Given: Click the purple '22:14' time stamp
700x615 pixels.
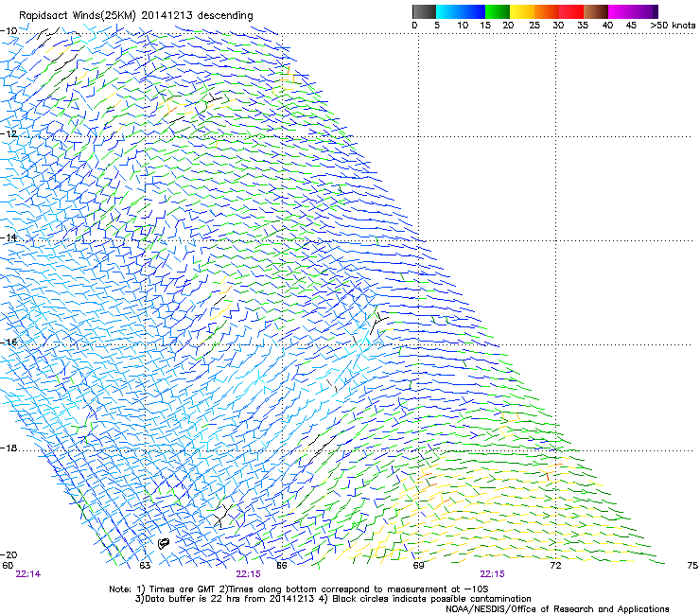Looking at the screenshot, I should 27,574.
